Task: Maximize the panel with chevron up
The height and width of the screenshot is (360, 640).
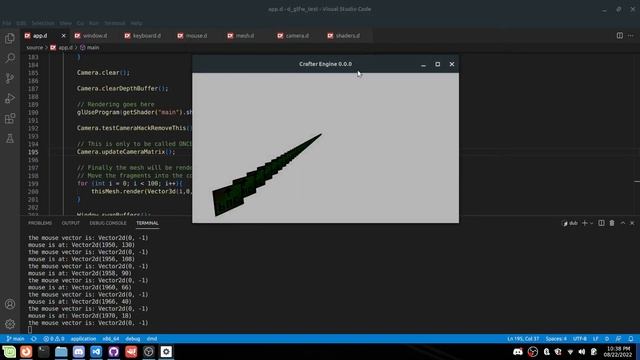Action: tap(622, 223)
